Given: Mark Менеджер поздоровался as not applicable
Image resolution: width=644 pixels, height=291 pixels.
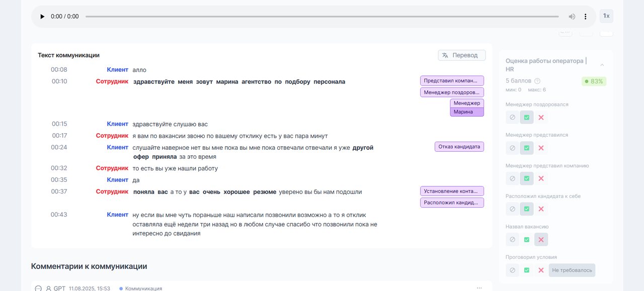Looking at the screenshot, I should tap(512, 117).
